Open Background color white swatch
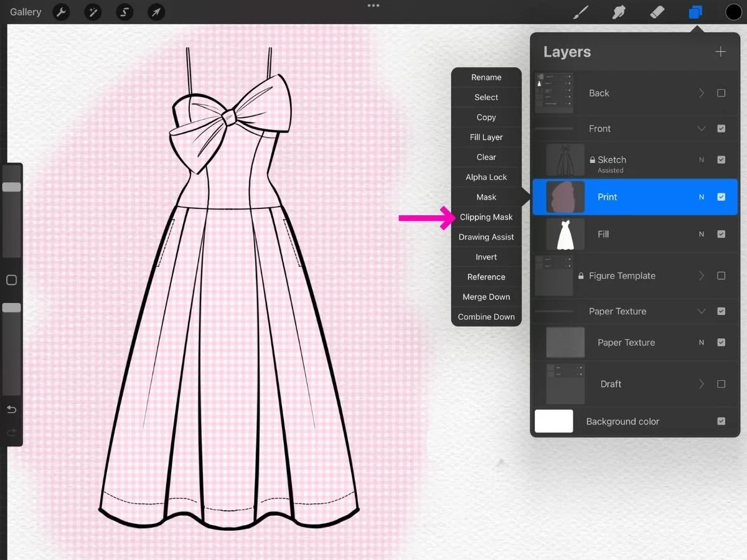The height and width of the screenshot is (560, 747). point(554,421)
